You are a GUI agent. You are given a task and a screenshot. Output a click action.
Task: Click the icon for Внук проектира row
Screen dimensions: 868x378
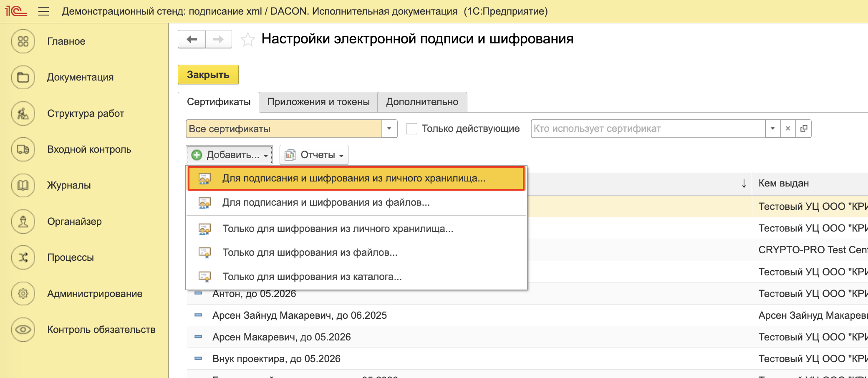point(198,358)
